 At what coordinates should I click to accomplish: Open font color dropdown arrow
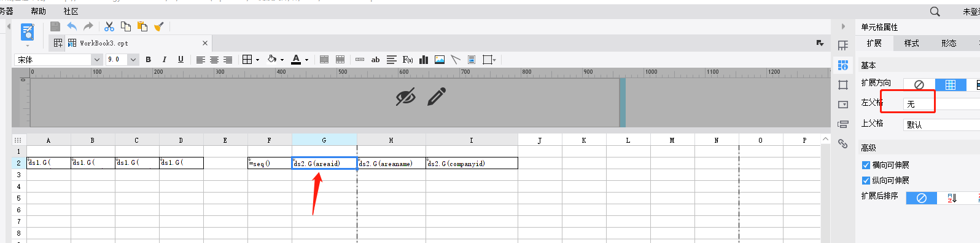click(x=306, y=60)
